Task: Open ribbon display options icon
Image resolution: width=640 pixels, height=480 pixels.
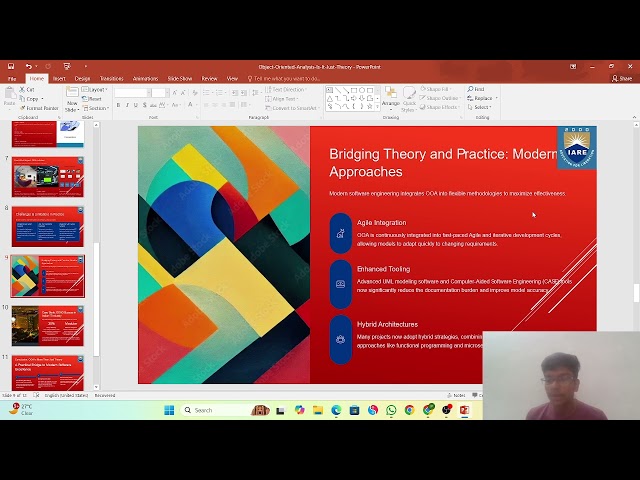Action: click(573, 66)
